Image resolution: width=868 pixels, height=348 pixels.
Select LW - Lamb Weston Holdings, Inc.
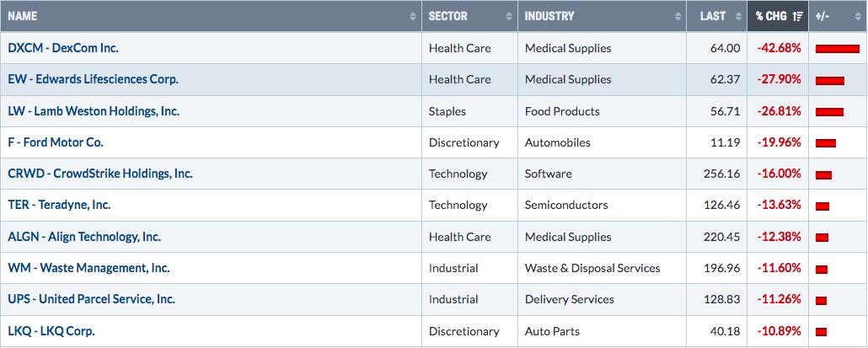[94, 110]
